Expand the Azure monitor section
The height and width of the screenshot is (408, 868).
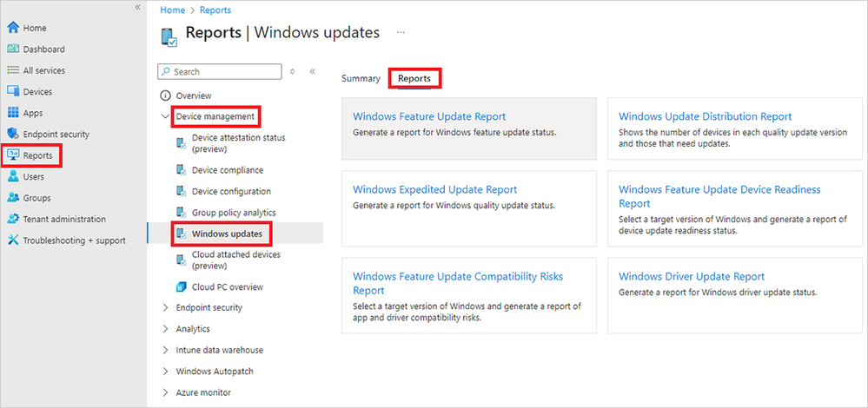pyautogui.click(x=165, y=392)
